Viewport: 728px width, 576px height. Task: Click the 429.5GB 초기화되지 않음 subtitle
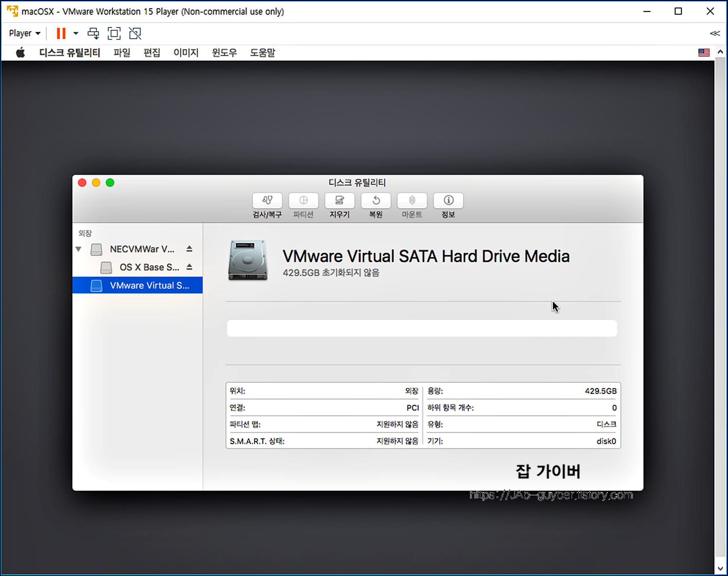coord(331,273)
